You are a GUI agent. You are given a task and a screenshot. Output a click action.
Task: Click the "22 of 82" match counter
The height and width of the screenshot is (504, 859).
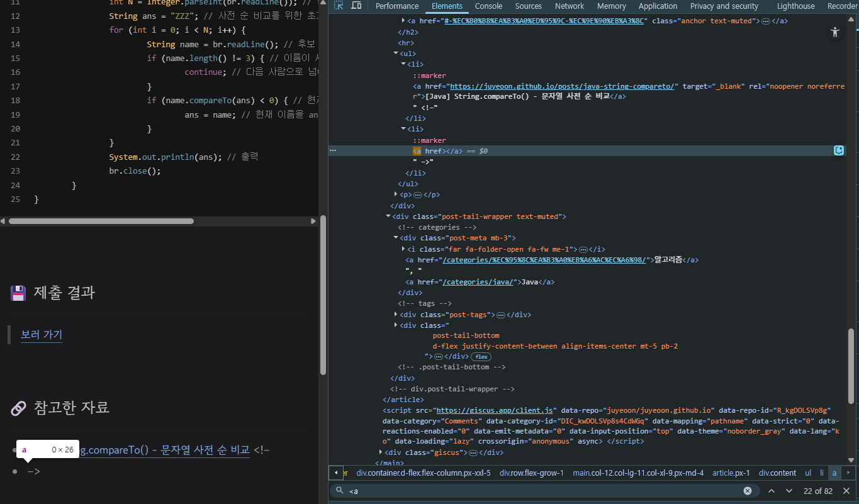coord(818,491)
